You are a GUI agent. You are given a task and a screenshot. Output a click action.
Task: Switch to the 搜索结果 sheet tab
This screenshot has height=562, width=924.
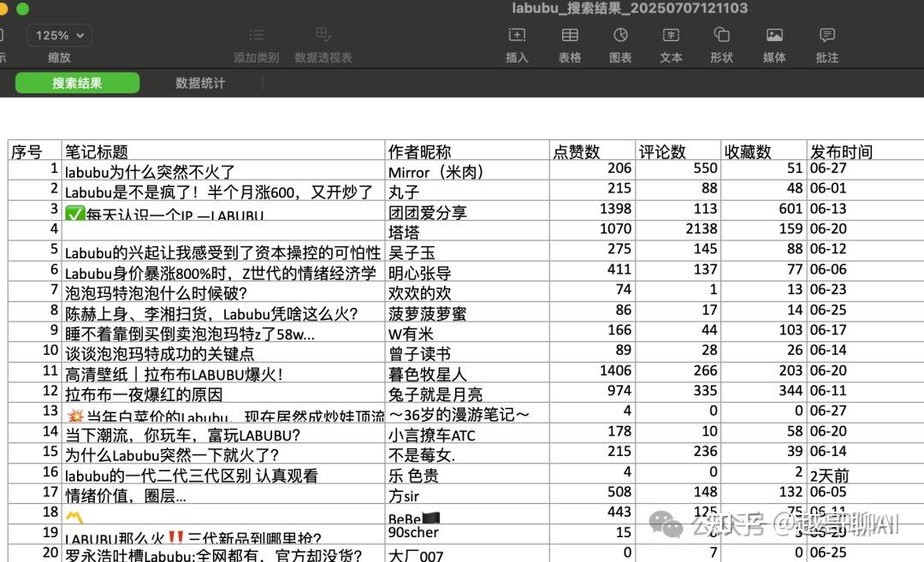(77, 83)
